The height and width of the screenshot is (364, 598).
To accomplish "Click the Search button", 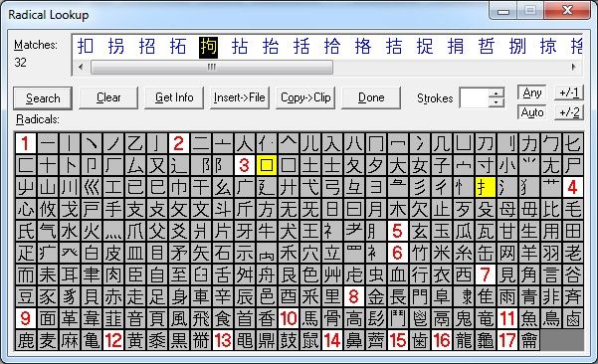I will pyautogui.click(x=43, y=98).
